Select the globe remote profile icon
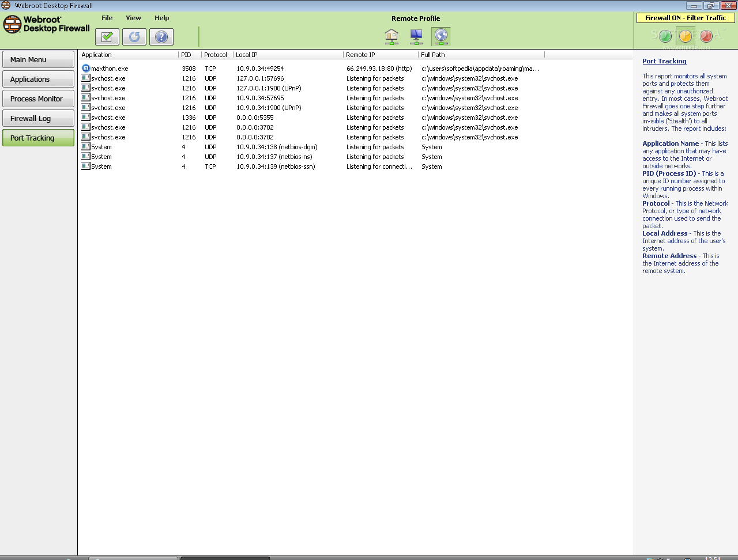 tap(441, 36)
